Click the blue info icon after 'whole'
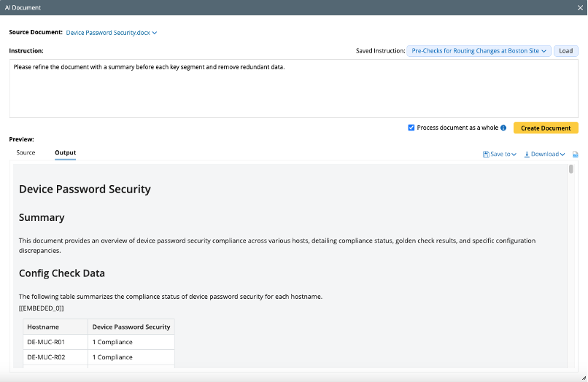Image resolution: width=588 pixels, height=382 pixels. [x=503, y=128]
